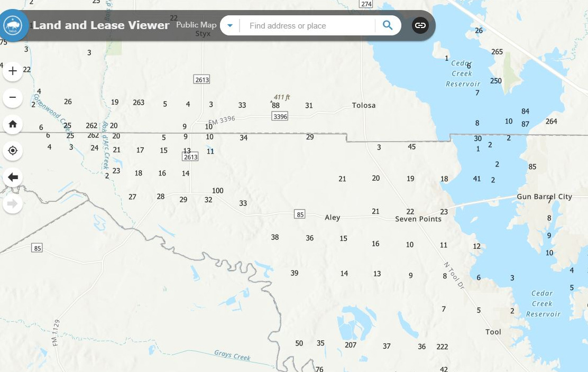
Task: Click the Highway 85 shield near Aley
Action: coord(299,214)
